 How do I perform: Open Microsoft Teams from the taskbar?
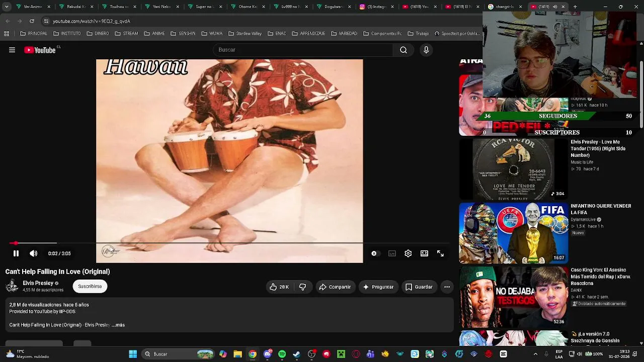click(371, 354)
